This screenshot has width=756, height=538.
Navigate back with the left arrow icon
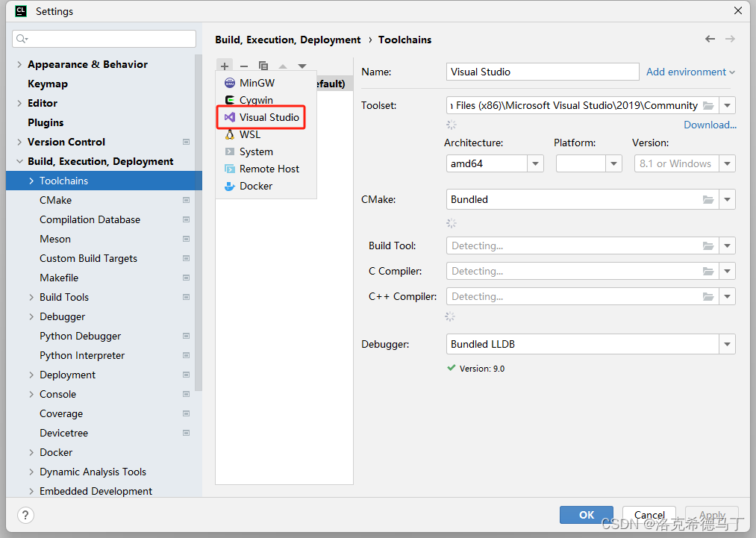tap(710, 39)
